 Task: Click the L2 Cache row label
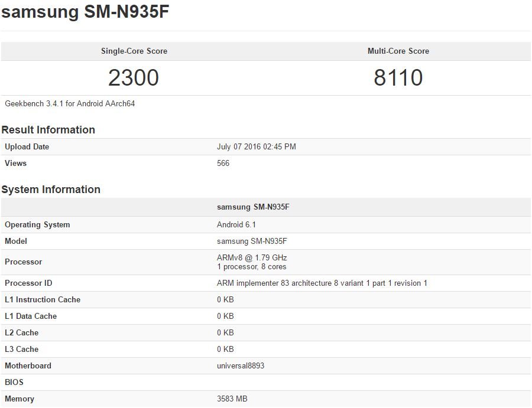[21, 333]
